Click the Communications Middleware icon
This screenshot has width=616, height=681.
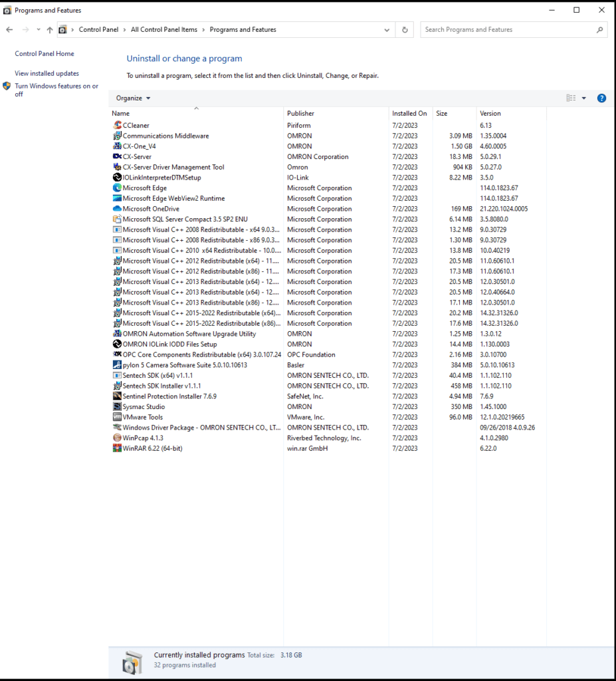point(117,136)
